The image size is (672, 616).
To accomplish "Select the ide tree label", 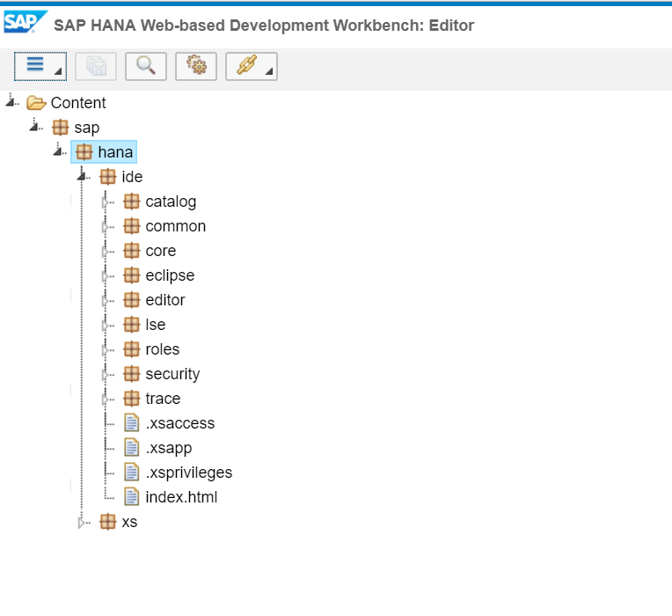I will [132, 177].
